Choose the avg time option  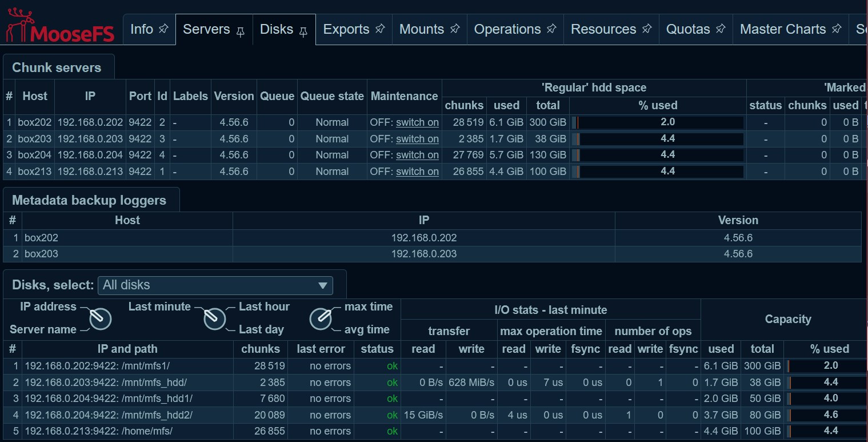point(367,329)
